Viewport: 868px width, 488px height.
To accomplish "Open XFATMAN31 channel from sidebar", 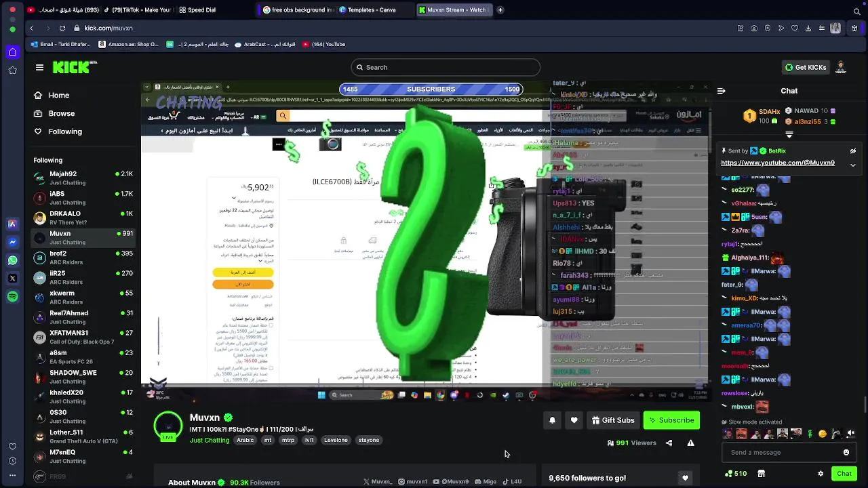I will click(x=84, y=337).
